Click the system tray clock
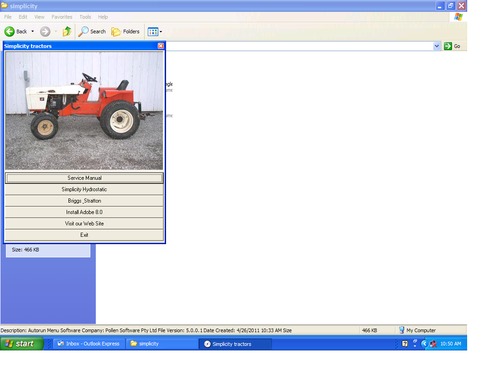The image size is (500, 376). point(451,344)
